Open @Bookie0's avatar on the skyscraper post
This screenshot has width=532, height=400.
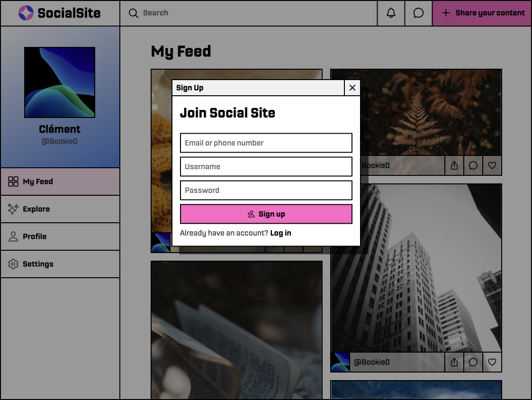(340, 362)
